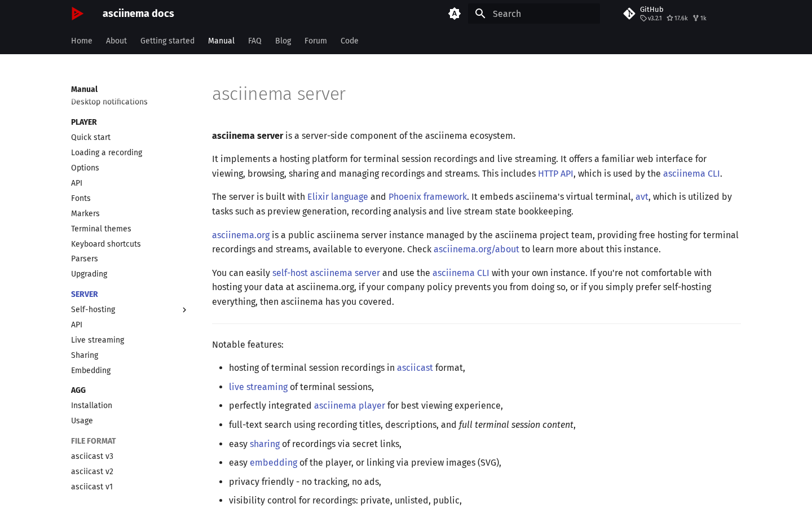Open the API page under Player
Viewport: 812px width, 508px height.
(77, 183)
